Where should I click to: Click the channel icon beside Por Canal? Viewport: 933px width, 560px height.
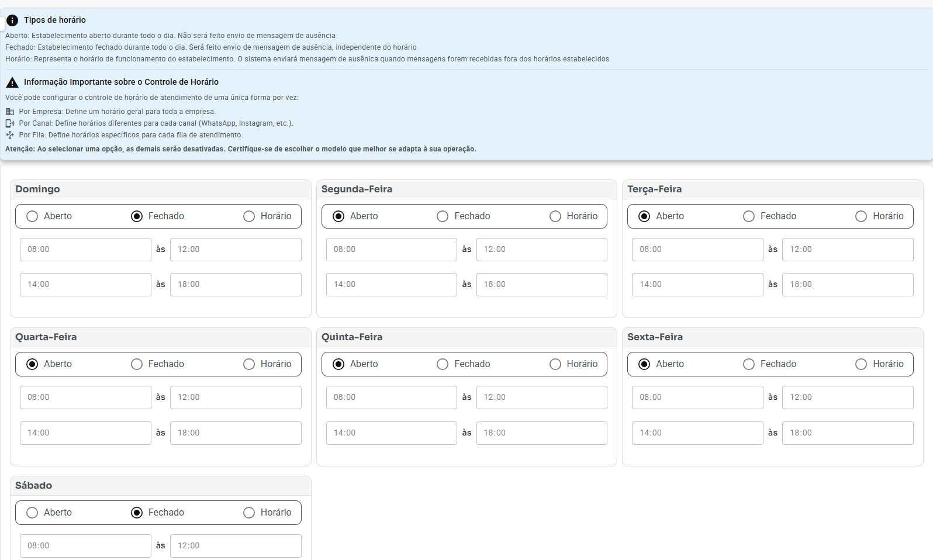point(10,123)
